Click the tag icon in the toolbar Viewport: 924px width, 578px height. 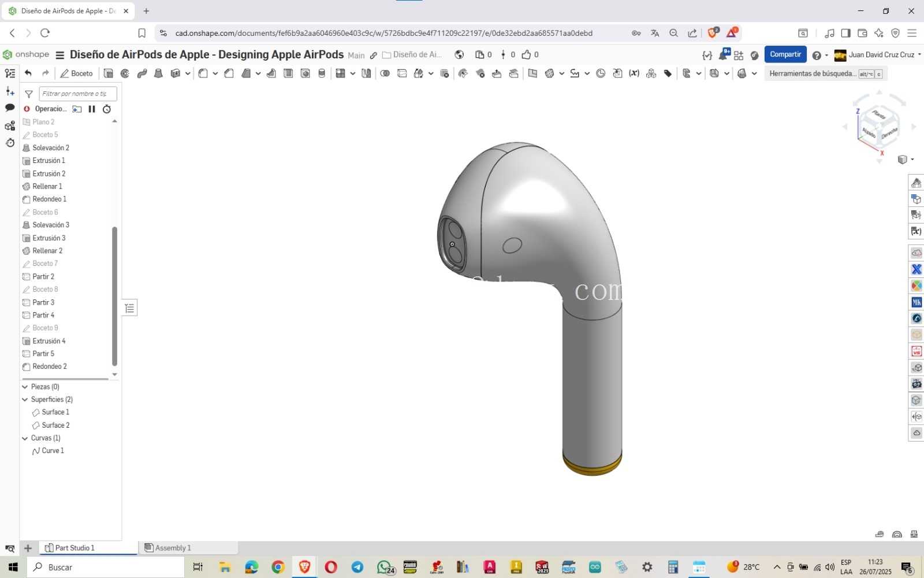tap(668, 73)
